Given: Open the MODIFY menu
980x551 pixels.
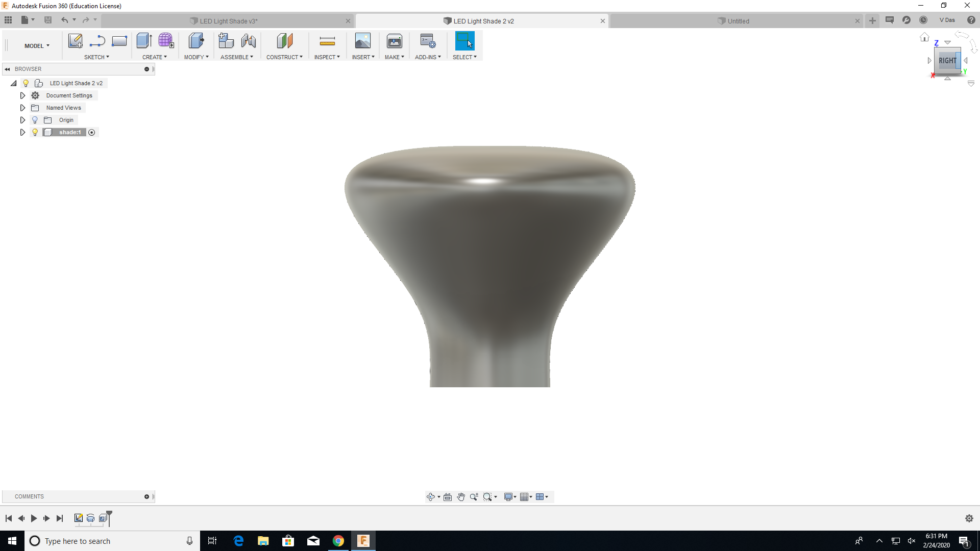Looking at the screenshot, I should click(196, 57).
